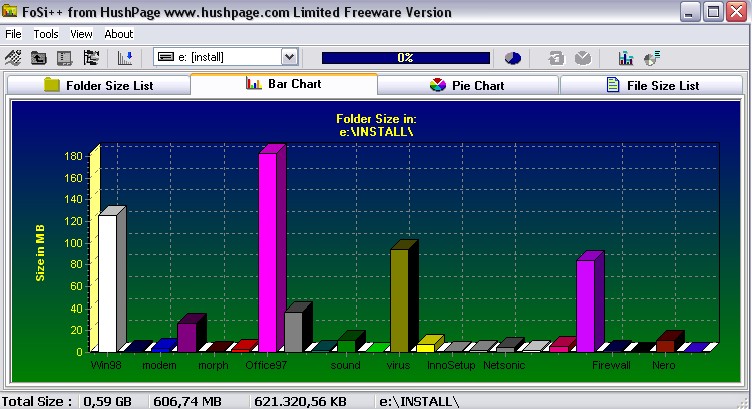
Task: Click the 'Folder Size in:' chart title
Action: point(376,118)
